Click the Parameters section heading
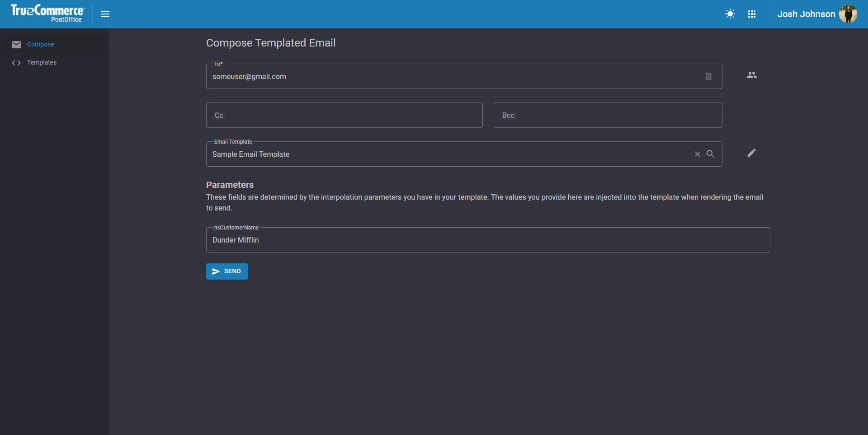 click(230, 185)
